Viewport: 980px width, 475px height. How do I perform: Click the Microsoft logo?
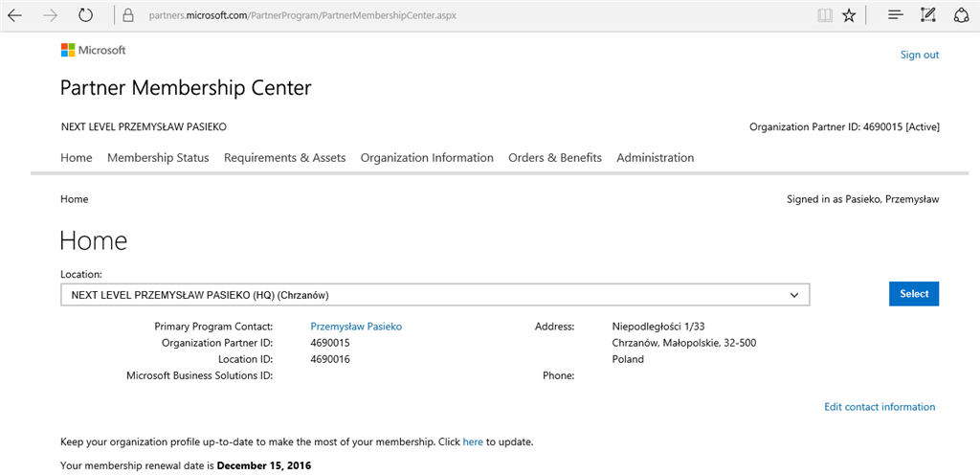(x=93, y=50)
